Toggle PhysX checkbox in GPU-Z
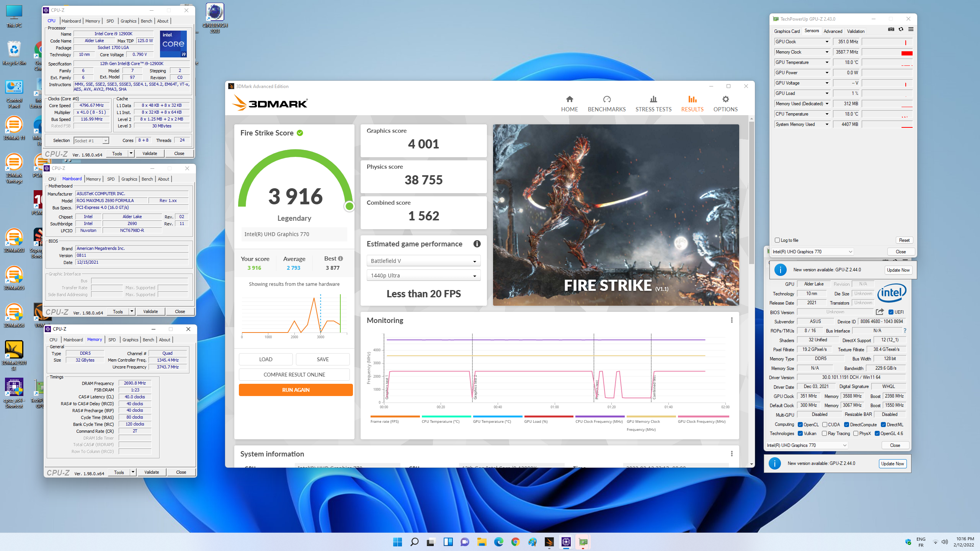The width and height of the screenshot is (980, 551). click(856, 433)
